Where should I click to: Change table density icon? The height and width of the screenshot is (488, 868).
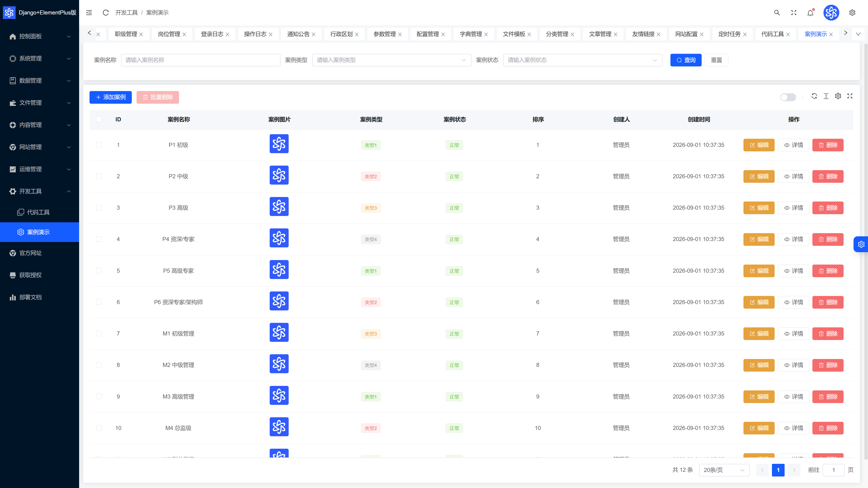[x=826, y=96]
